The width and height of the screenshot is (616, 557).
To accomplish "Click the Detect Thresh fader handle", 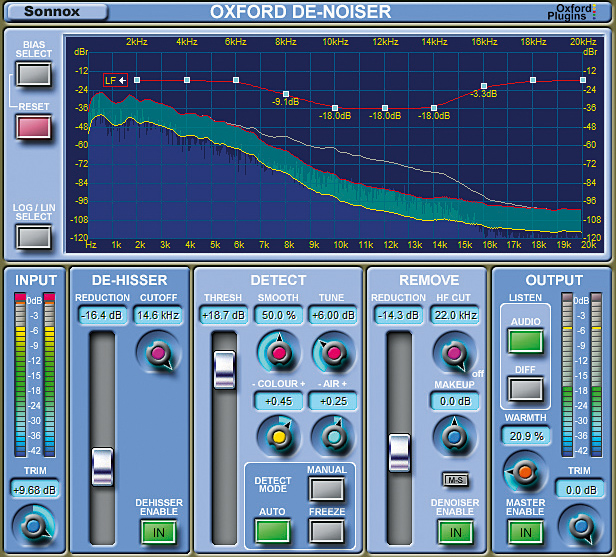I will point(224,370).
